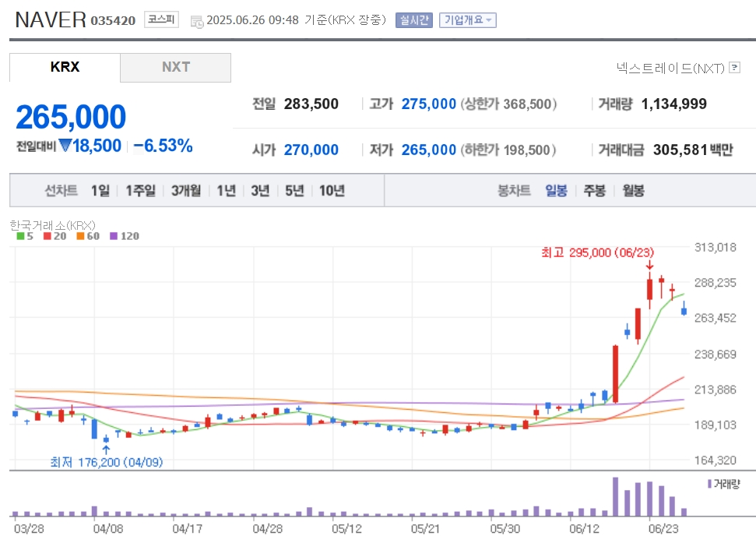This screenshot has height=543, width=756.
Task: Click the green 5-day moving average legend
Action: pos(25,236)
